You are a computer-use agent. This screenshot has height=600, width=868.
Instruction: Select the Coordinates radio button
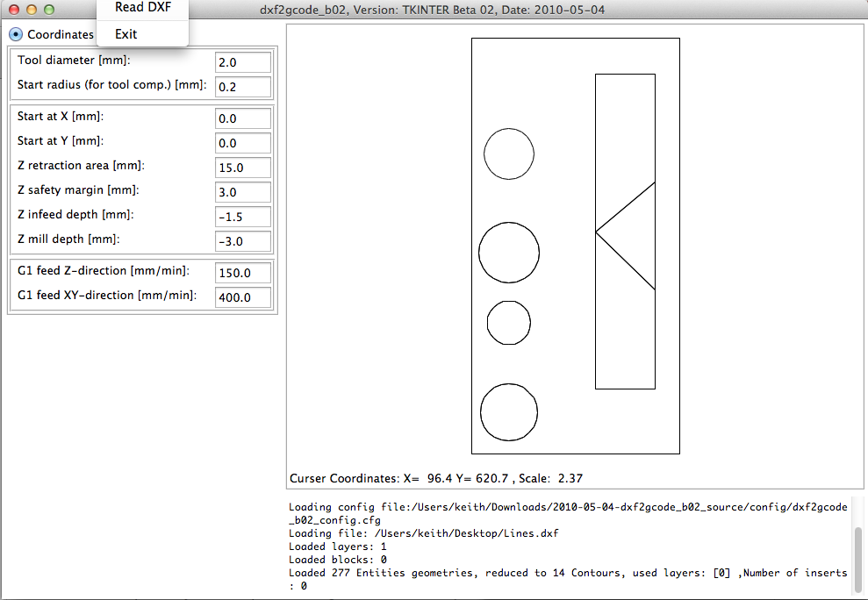(x=16, y=34)
